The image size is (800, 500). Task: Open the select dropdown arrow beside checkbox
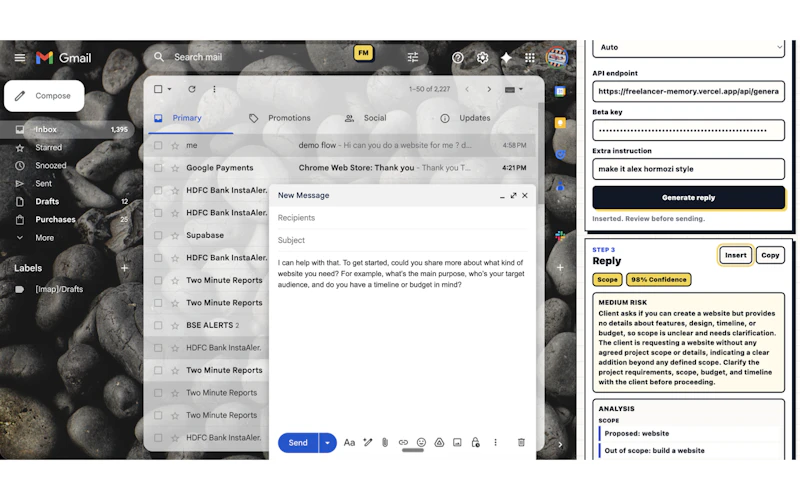(169, 89)
